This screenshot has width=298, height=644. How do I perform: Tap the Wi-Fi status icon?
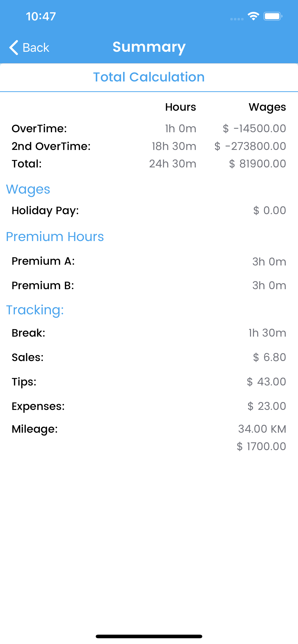[253, 16]
